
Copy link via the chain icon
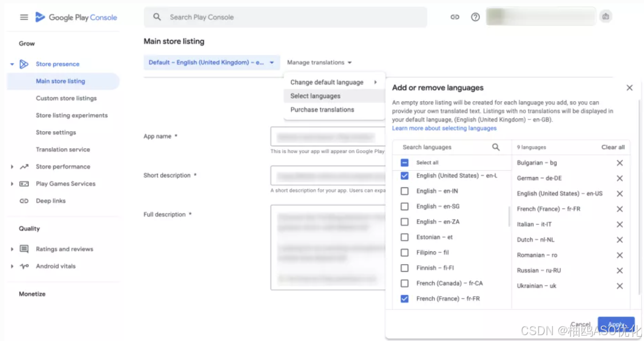coord(455,17)
